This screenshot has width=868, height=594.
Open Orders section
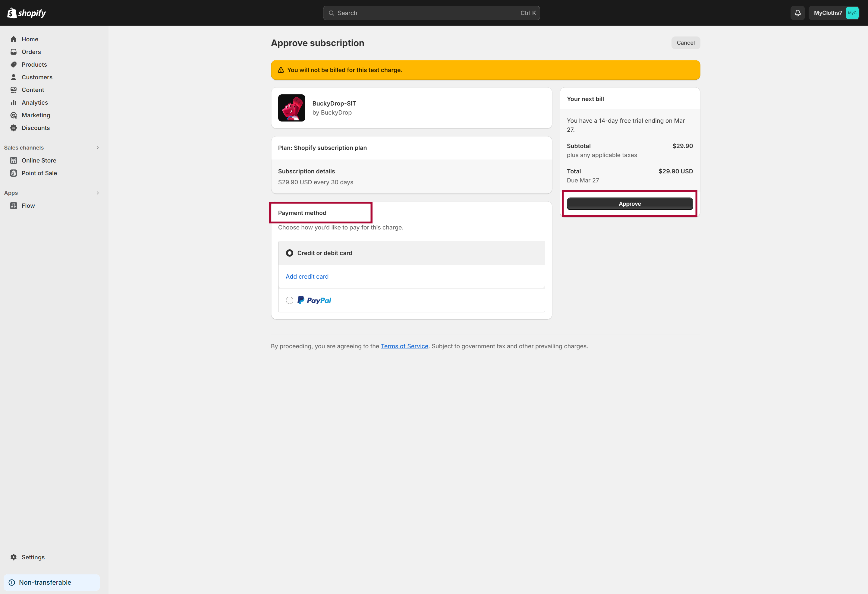point(31,52)
